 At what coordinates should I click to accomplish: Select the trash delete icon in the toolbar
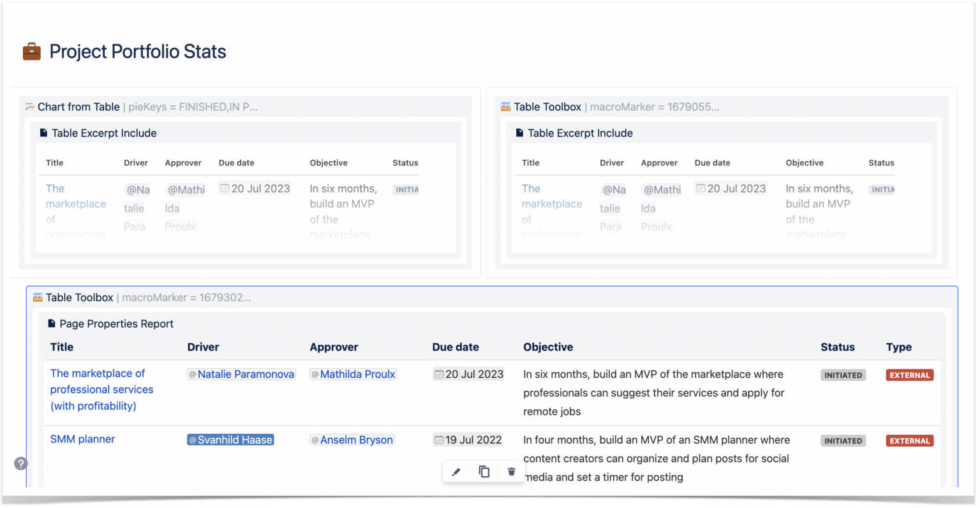coord(511,471)
